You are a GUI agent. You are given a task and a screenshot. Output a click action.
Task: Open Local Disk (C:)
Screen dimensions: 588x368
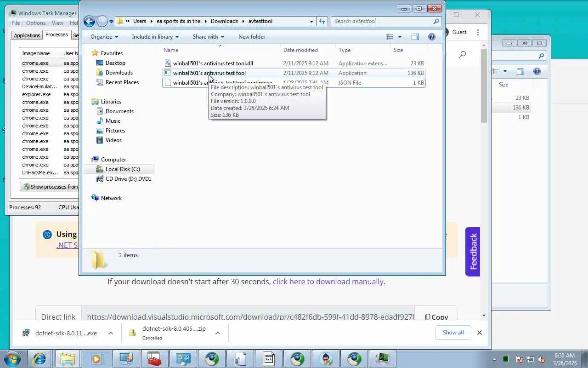pos(123,169)
